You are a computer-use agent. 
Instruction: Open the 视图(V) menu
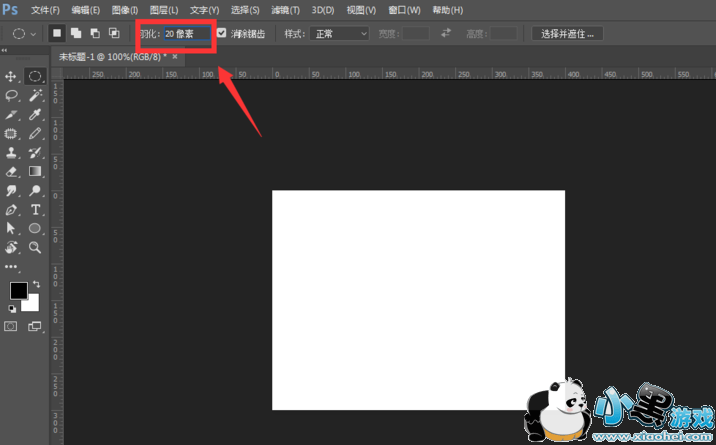361,10
